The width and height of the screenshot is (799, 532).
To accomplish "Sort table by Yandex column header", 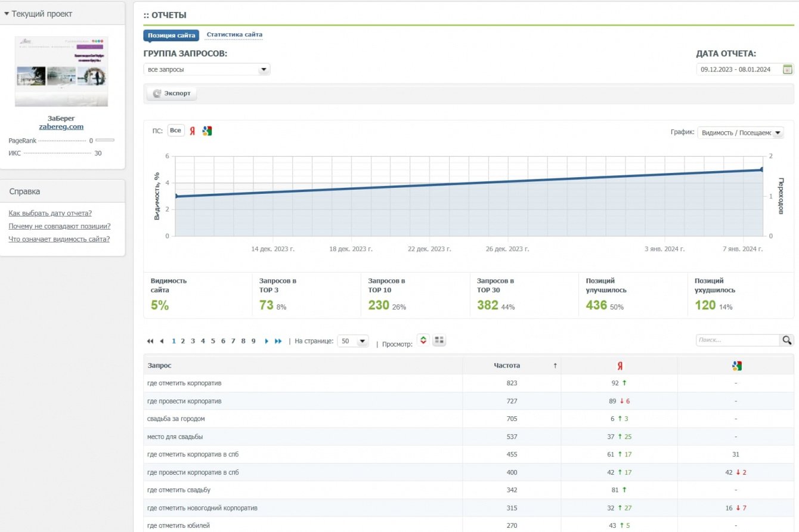I will [619, 366].
